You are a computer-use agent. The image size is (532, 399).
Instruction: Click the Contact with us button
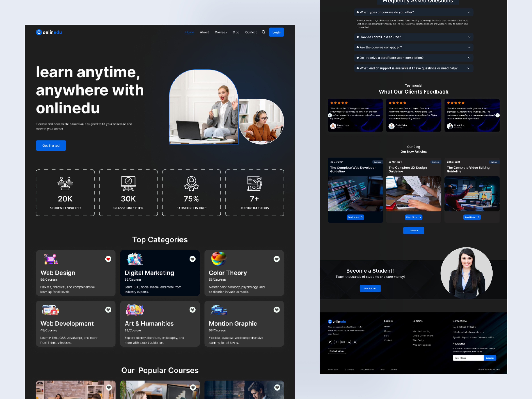[337, 351]
